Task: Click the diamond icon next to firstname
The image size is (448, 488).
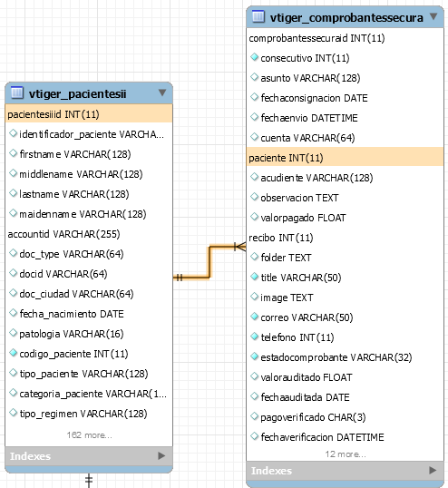Action: [13, 153]
